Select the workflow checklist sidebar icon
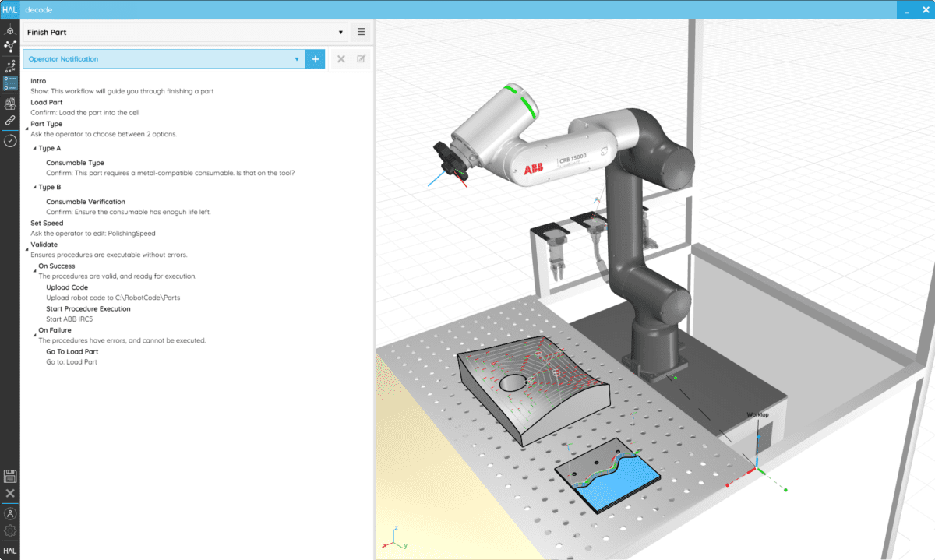Image resolution: width=935 pixels, height=560 pixels. (x=10, y=84)
